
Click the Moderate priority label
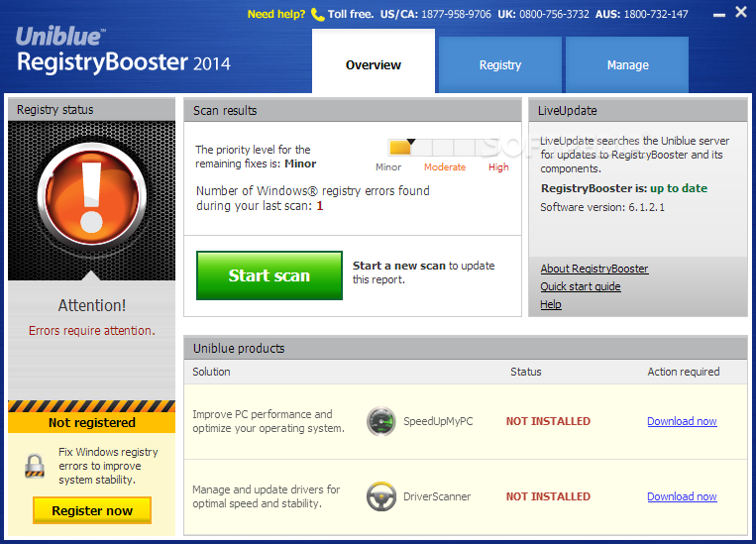click(445, 166)
